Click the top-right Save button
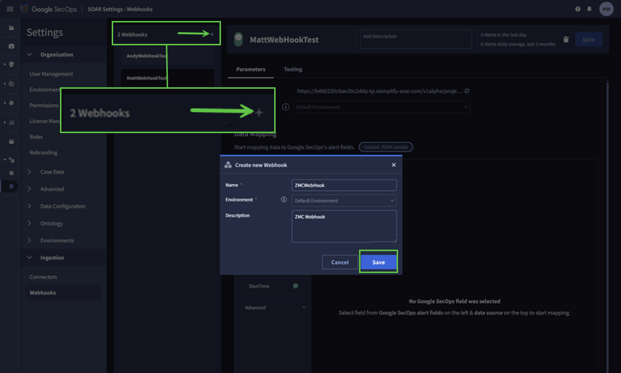Viewport: 621px width, 373px height. click(x=588, y=39)
